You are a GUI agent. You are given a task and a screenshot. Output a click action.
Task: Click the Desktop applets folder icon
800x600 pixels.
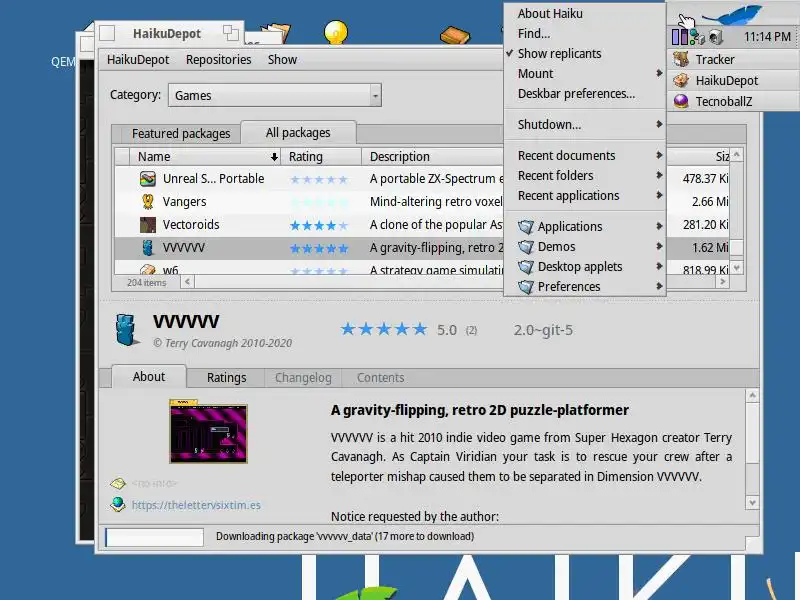526,266
